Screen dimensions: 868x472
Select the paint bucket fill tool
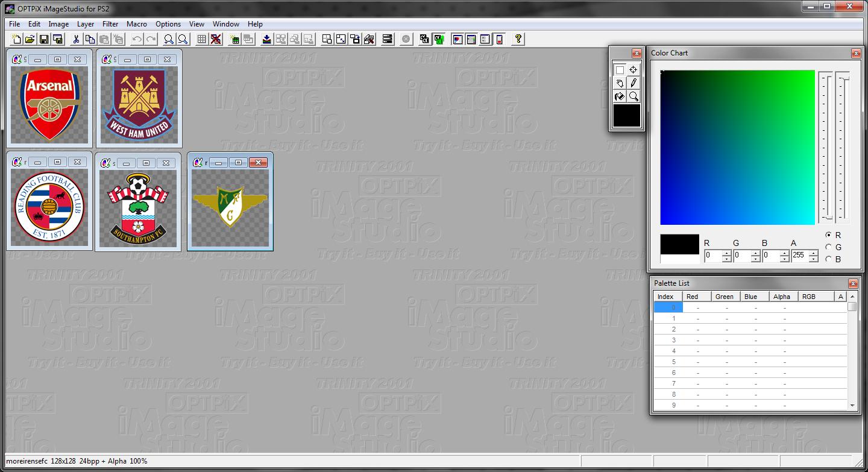coord(620,96)
